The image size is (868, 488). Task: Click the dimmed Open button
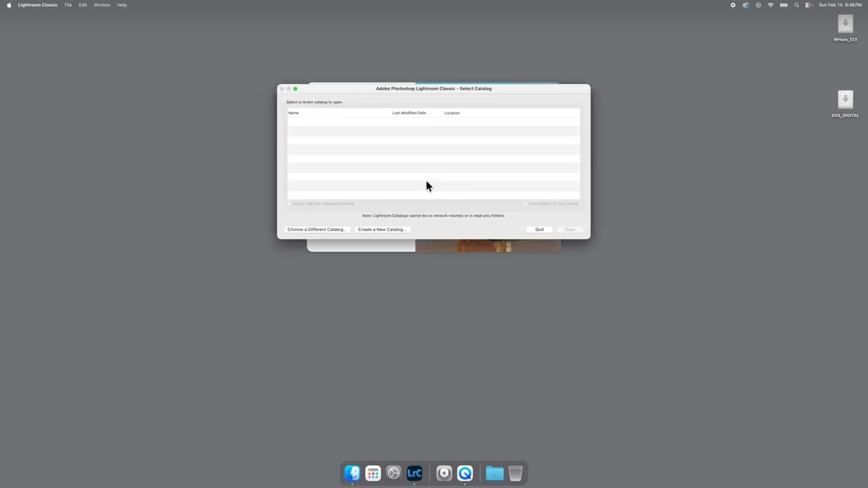coord(570,229)
